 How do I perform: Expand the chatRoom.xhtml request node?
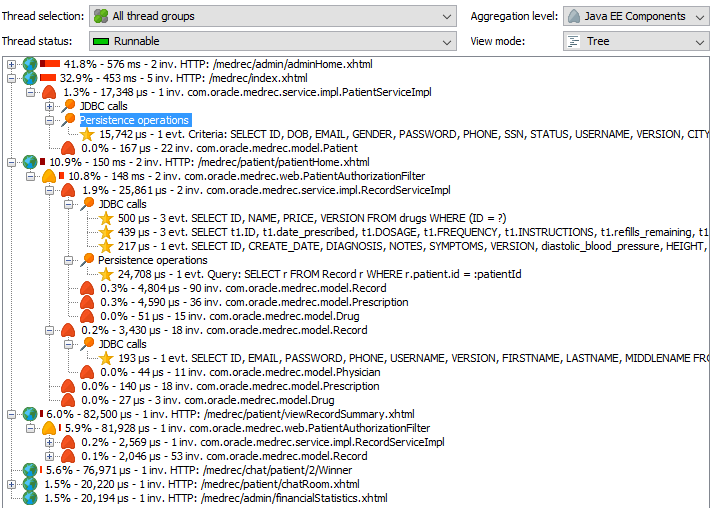click(11, 484)
